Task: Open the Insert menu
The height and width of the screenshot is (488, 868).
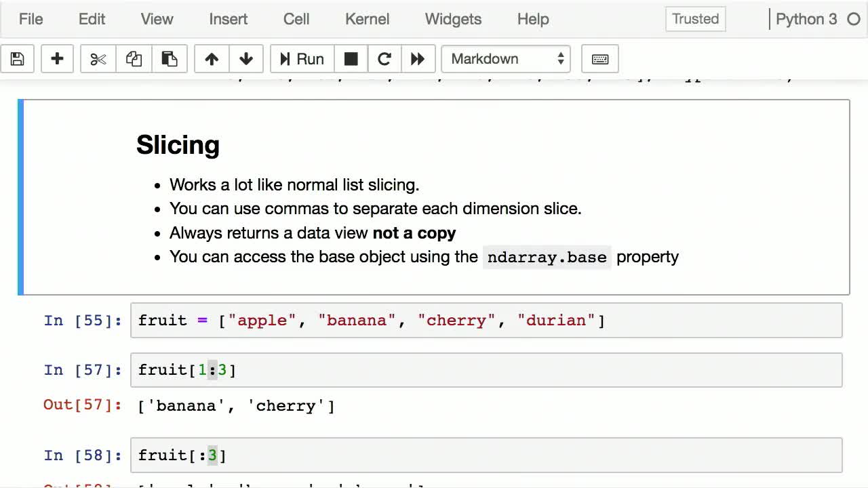Action: 228,19
